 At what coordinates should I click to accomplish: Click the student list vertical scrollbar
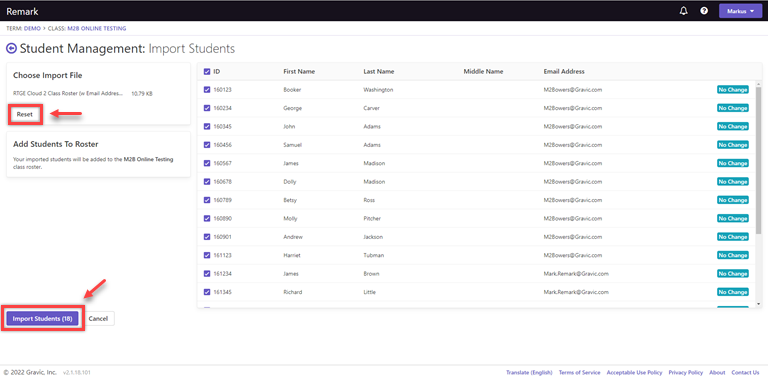pyautogui.click(x=759, y=152)
